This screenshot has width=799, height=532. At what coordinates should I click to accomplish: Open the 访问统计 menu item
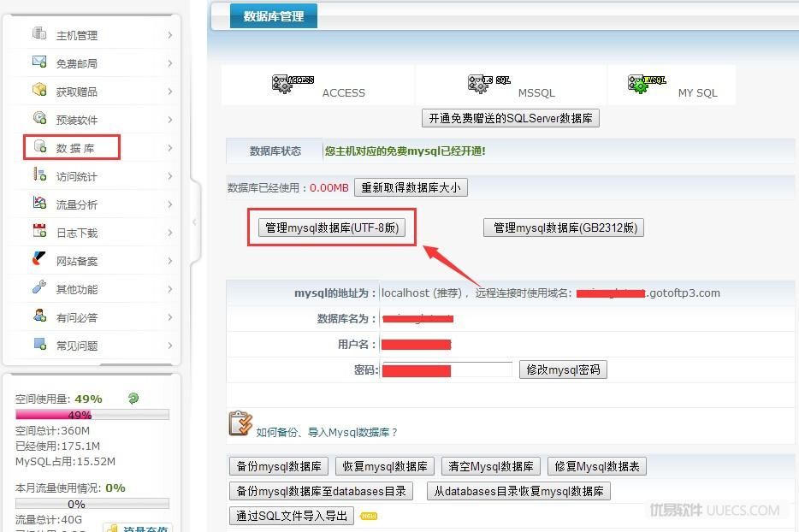click(77, 177)
